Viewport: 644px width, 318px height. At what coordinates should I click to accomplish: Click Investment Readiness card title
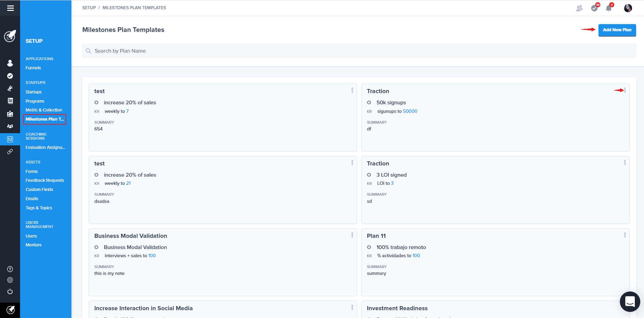tap(397, 308)
